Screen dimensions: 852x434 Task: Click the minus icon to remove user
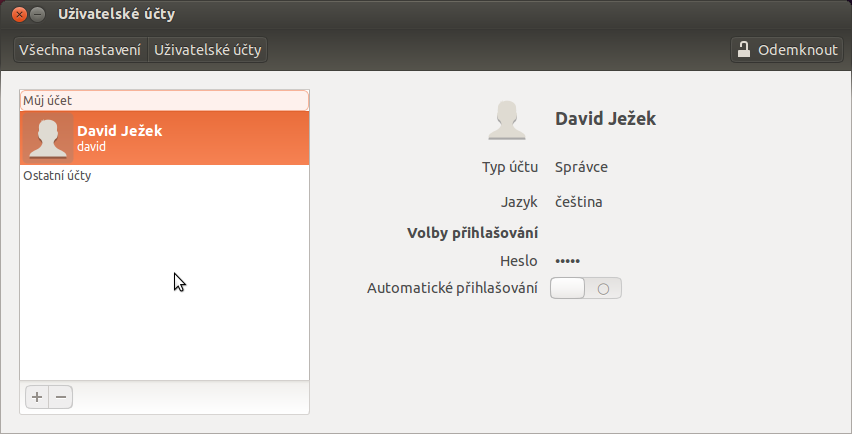tap(61, 397)
